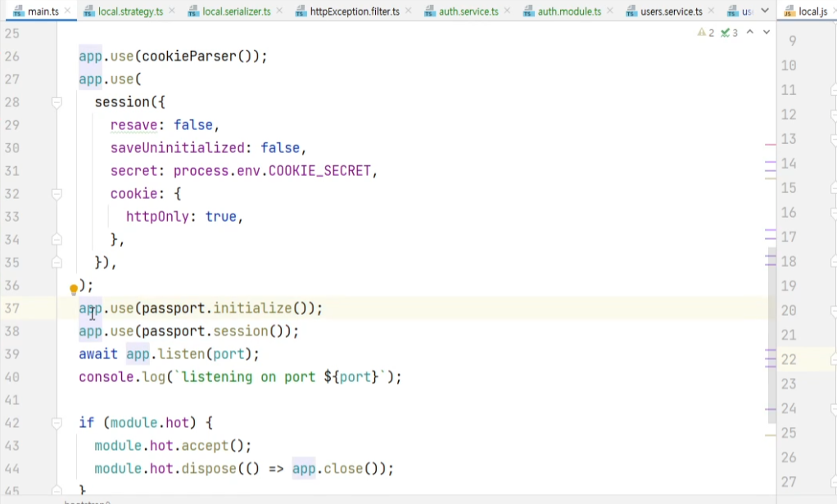Click COOKIE_SECRET on line 31

[x=319, y=171]
